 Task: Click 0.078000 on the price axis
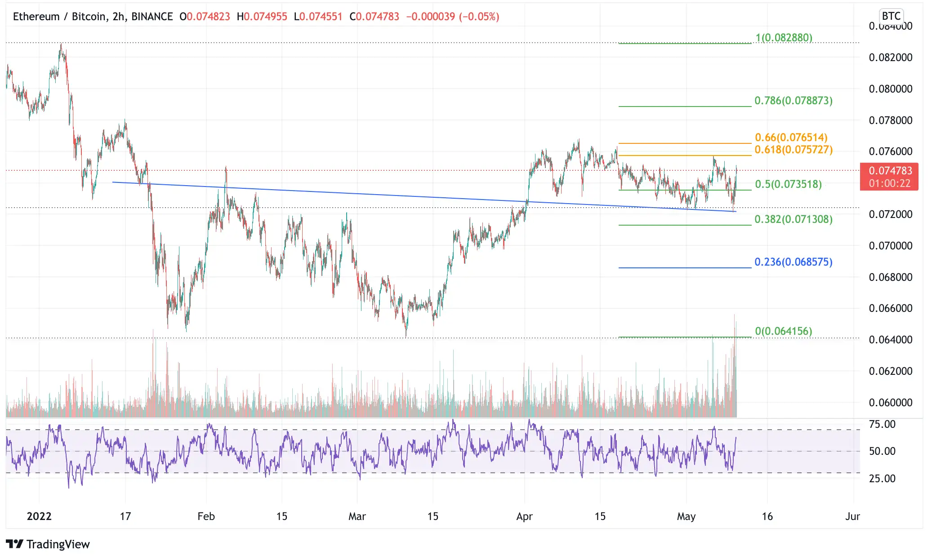[x=890, y=120]
